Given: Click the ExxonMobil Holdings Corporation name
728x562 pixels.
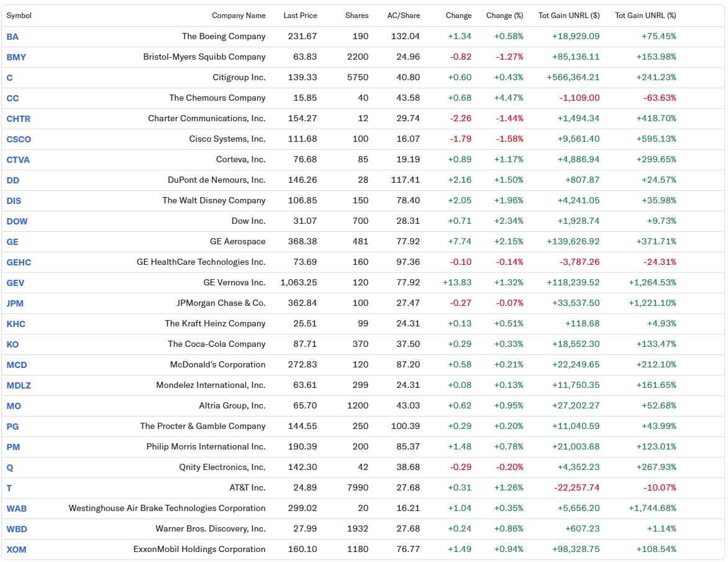Looking at the screenshot, I should point(199,549).
